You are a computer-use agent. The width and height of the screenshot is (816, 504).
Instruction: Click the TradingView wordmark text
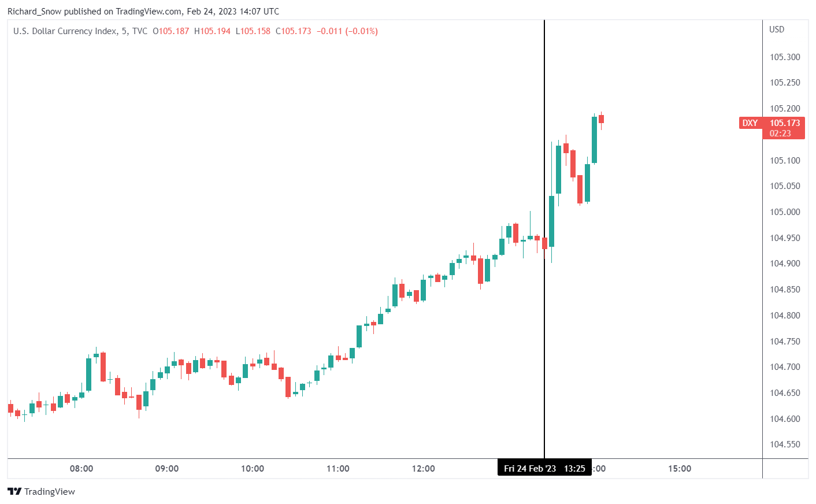(x=50, y=491)
